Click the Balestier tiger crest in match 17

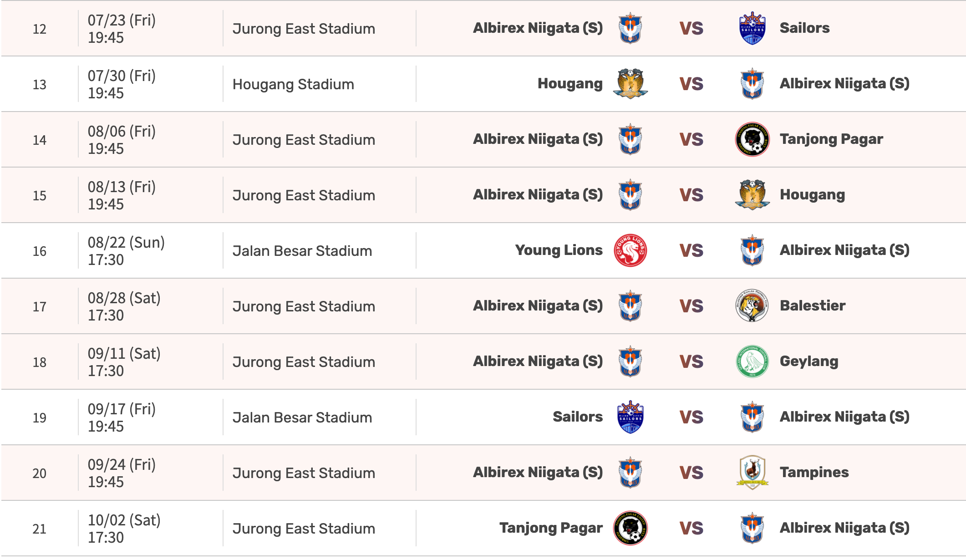(752, 306)
